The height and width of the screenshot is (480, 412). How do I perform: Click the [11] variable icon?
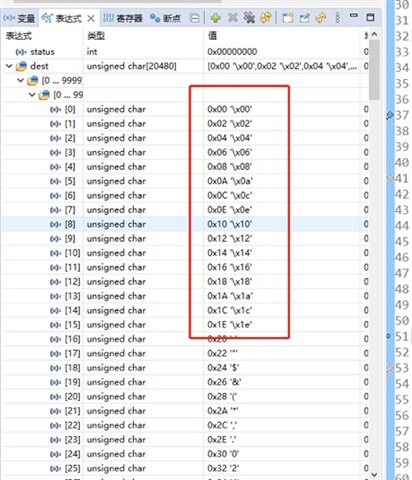click(x=55, y=267)
